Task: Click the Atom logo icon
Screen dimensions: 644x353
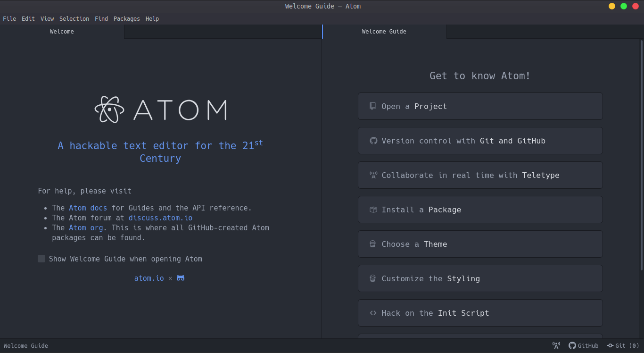Action: click(109, 109)
